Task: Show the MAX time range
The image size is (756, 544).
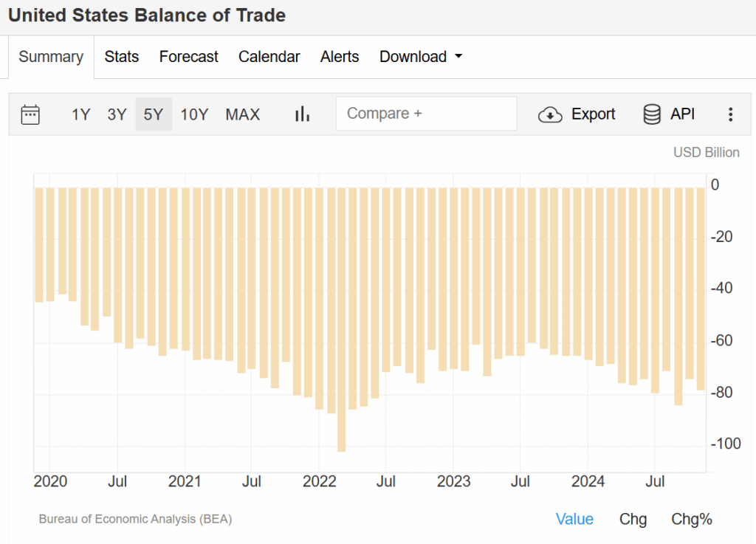Action: pyautogui.click(x=243, y=114)
